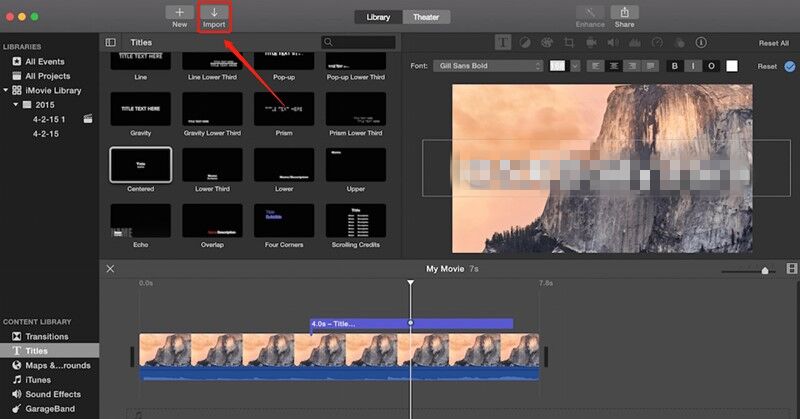Show the clip Information icon

(x=700, y=43)
